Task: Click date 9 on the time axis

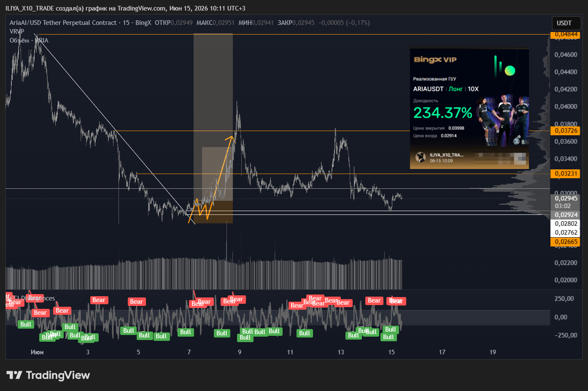Action: 240,352
